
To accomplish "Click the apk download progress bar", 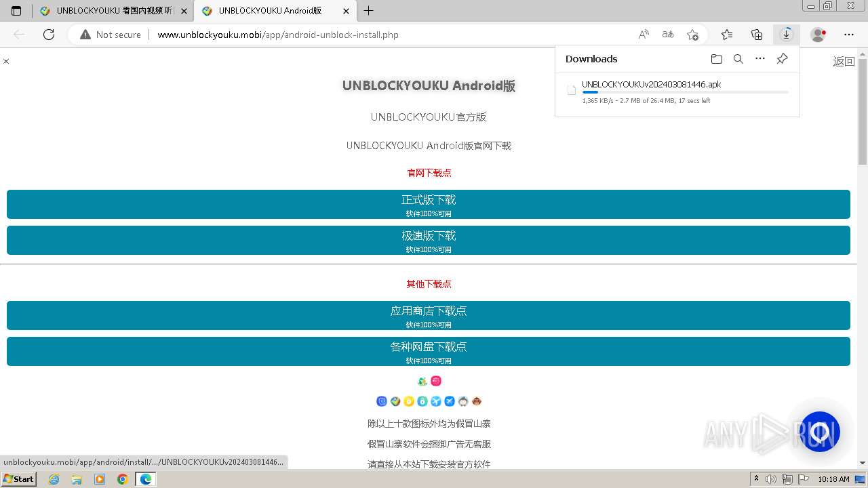I will (x=685, y=92).
